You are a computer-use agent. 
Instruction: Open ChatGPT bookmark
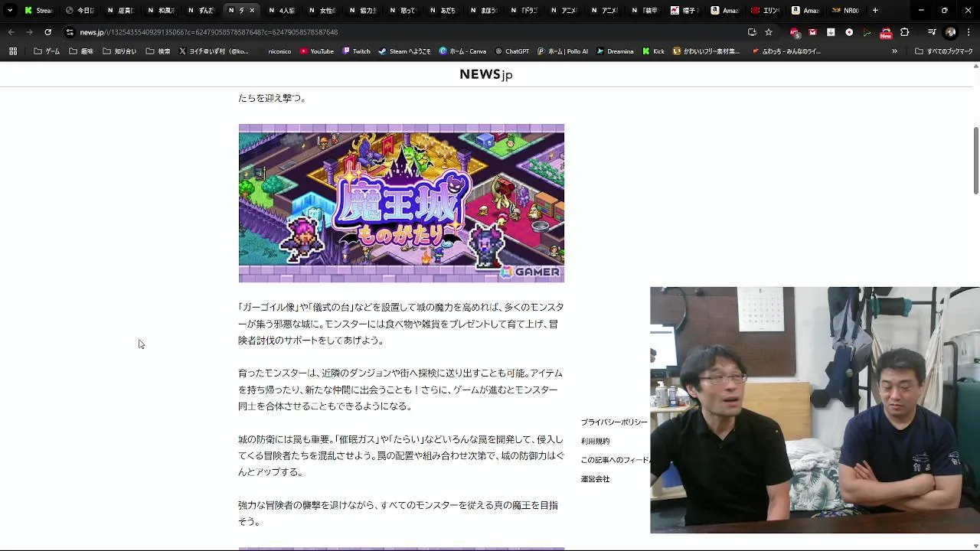[512, 51]
